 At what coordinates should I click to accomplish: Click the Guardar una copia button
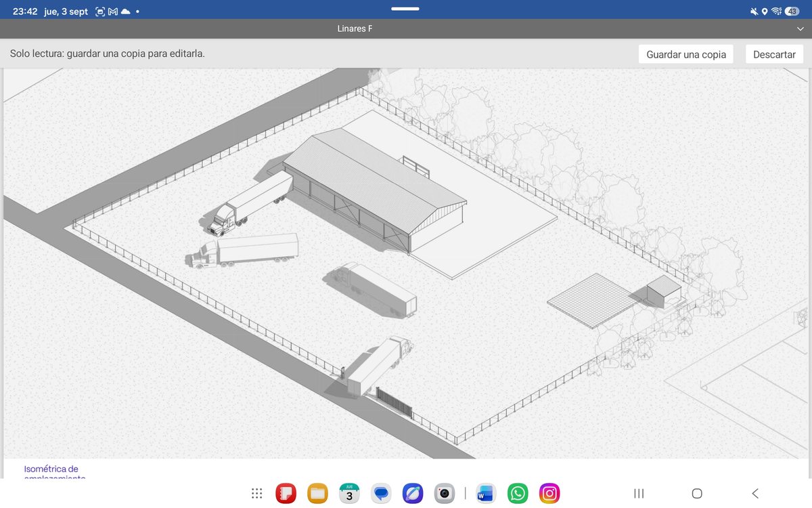[x=686, y=54]
